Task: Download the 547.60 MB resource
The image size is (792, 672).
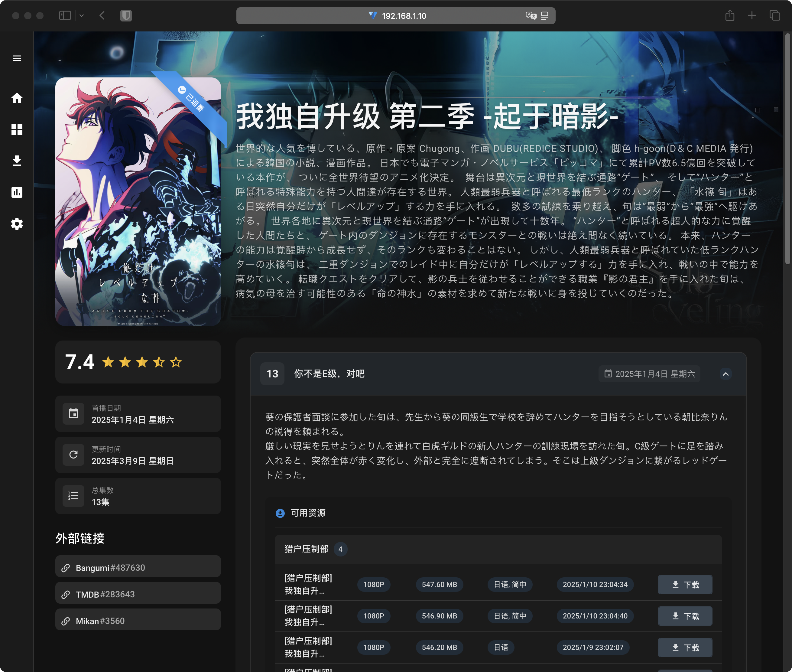Action: point(685,584)
